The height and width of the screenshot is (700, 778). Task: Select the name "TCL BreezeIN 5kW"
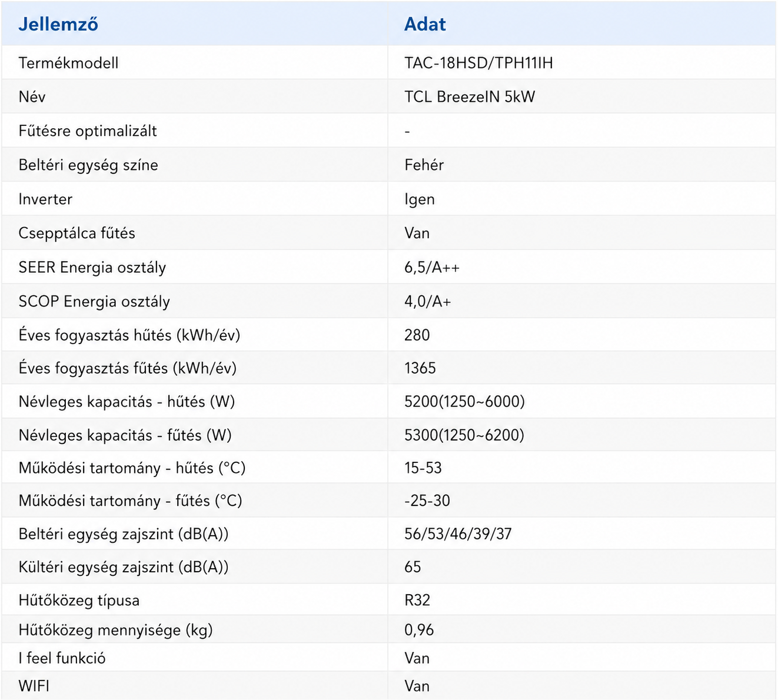click(470, 96)
